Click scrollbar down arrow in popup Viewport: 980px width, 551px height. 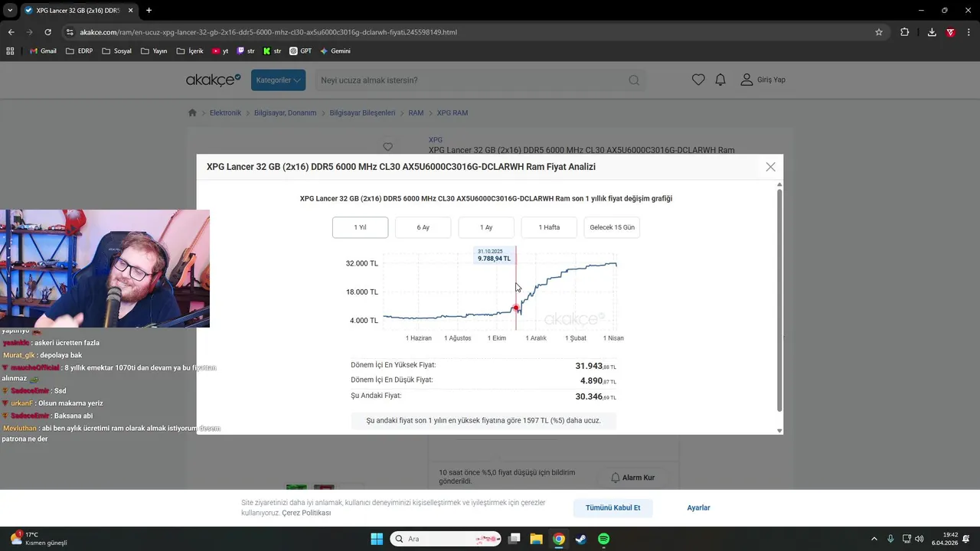(779, 430)
